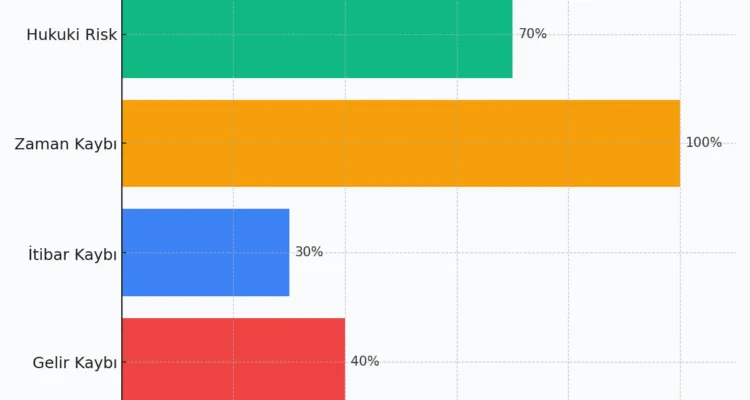The height and width of the screenshot is (400, 750).
Task: Click the right end of the orange bar
Action: [677, 143]
